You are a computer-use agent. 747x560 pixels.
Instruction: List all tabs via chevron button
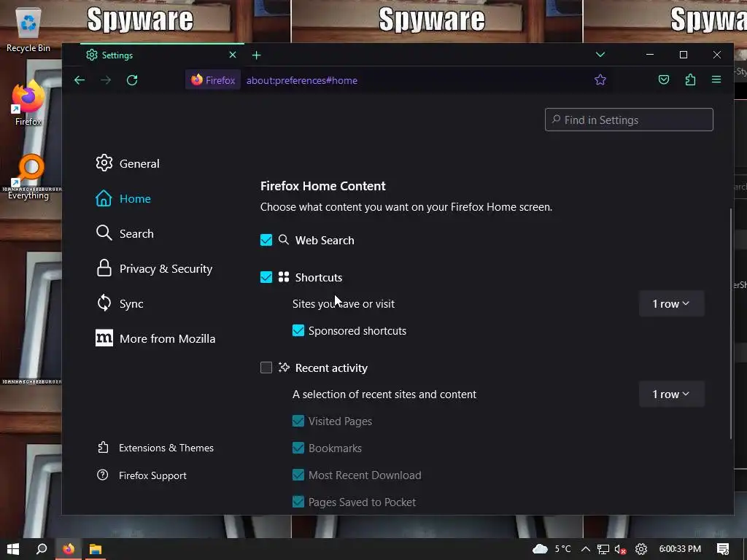(600, 55)
